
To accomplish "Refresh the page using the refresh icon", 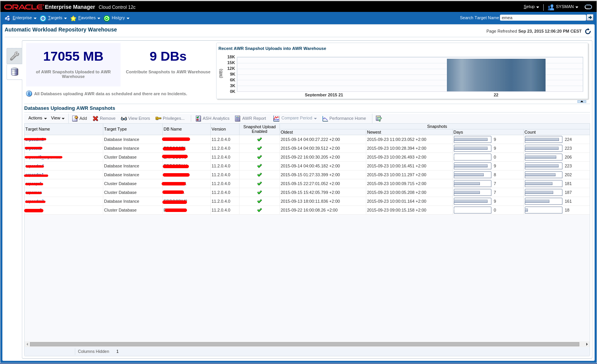I will [588, 31].
